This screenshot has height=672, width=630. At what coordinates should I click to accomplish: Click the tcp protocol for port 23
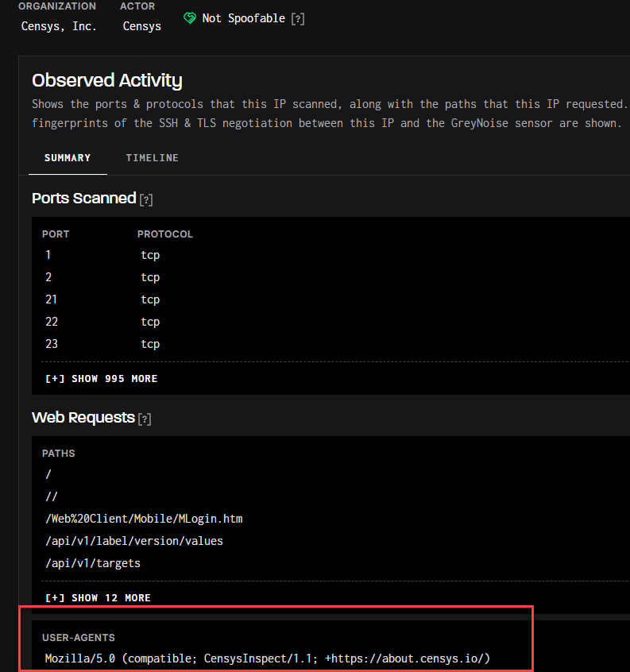coord(150,344)
